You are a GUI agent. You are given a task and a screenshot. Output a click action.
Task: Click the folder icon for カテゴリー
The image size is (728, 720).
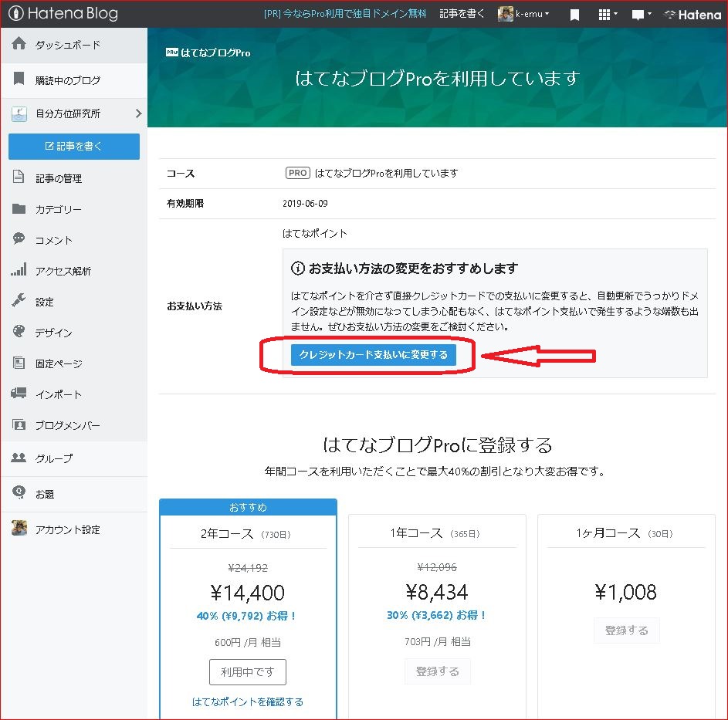[19, 208]
